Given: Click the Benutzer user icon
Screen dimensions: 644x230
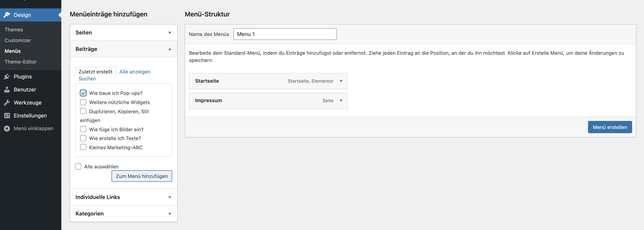Looking at the screenshot, I should [x=7, y=90].
